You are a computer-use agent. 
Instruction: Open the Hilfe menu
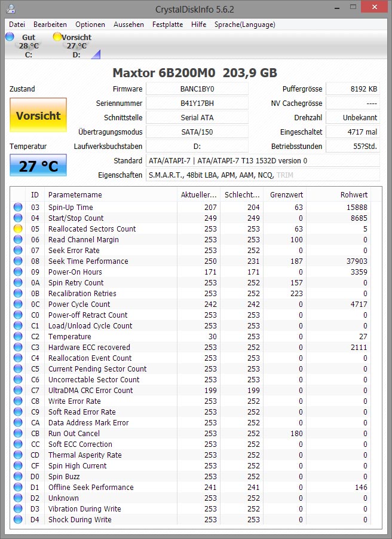tap(198, 25)
